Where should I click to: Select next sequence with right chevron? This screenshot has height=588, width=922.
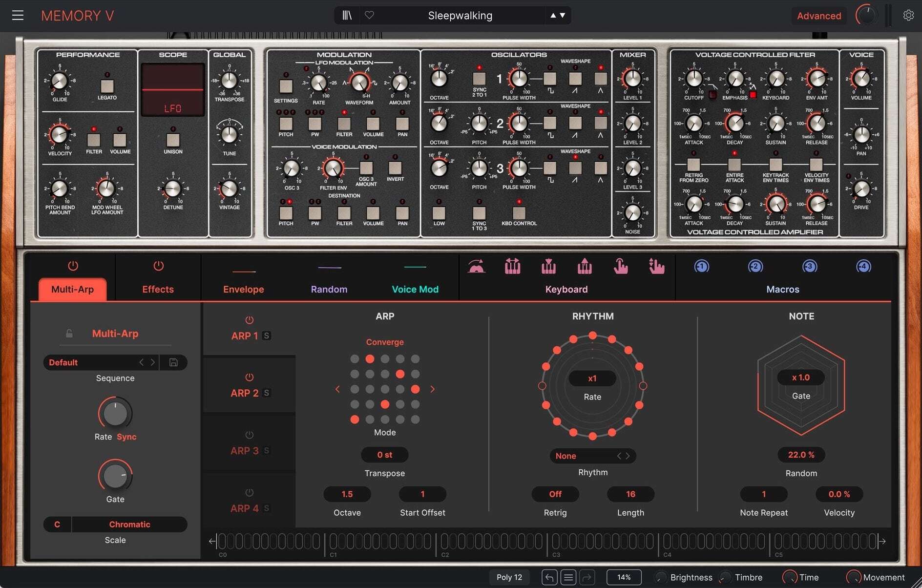point(153,362)
